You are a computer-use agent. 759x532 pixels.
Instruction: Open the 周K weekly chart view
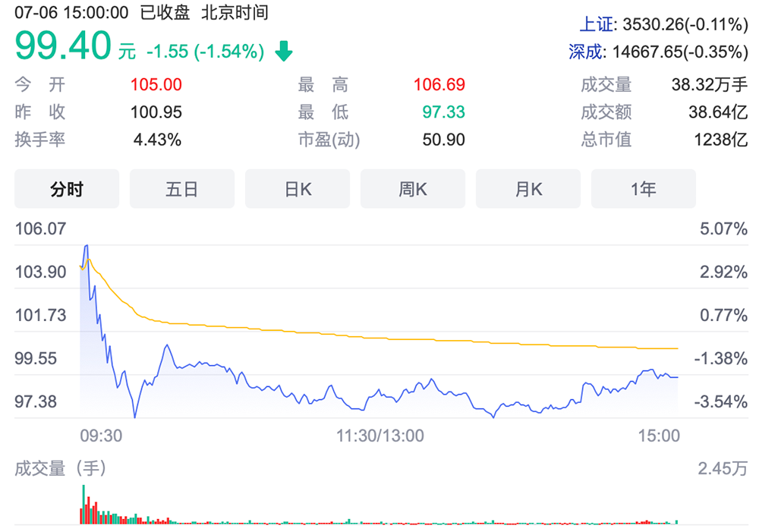pyautogui.click(x=413, y=189)
